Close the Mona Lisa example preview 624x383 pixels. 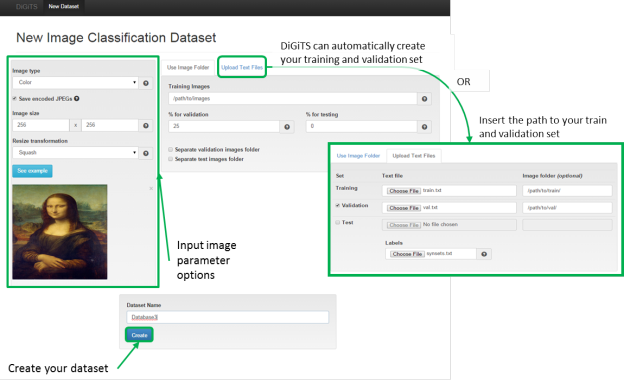click(151, 188)
